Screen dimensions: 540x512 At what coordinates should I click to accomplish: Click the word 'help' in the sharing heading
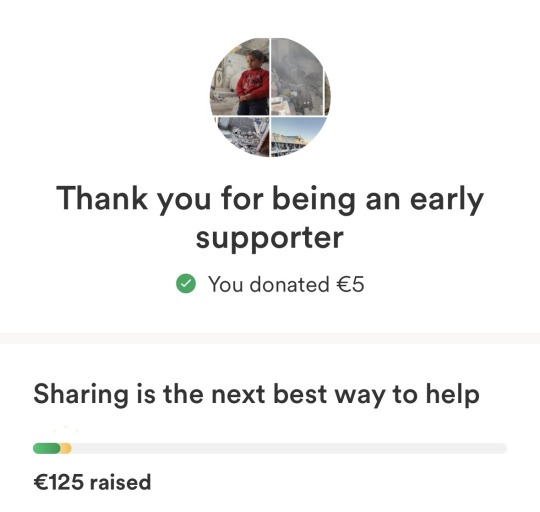click(453, 395)
